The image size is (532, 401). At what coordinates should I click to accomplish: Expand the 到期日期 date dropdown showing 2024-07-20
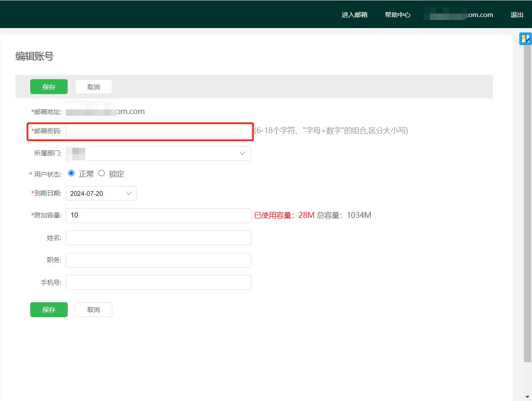(129, 193)
